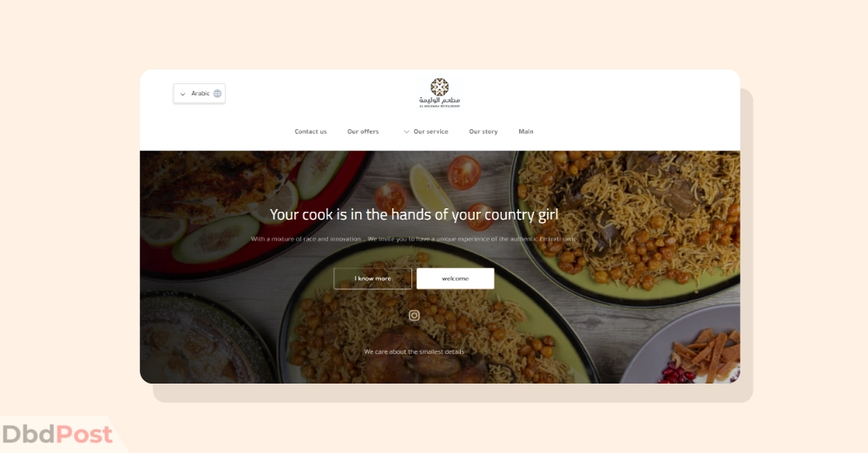Click the 'We care about the smallest details' text
Viewport: 868px width, 453px height.
coord(414,351)
